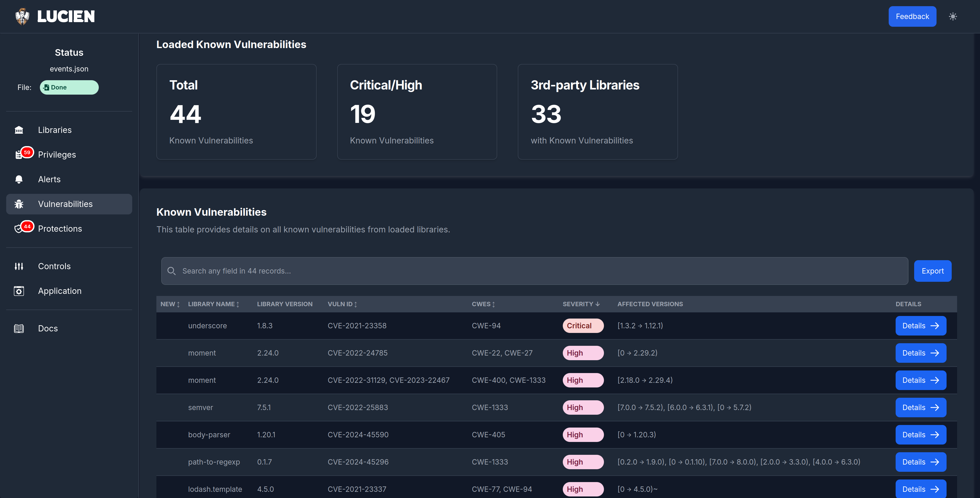Click the Application gear window icon
The height and width of the screenshot is (498, 980).
(19, 291)
